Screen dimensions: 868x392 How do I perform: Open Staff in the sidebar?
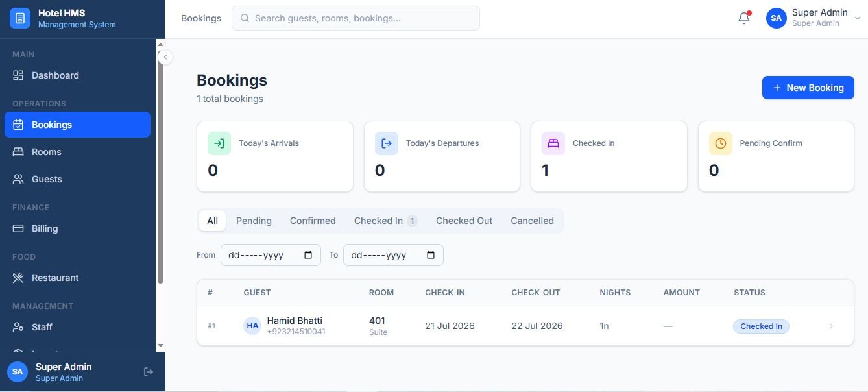pos(77,327)
